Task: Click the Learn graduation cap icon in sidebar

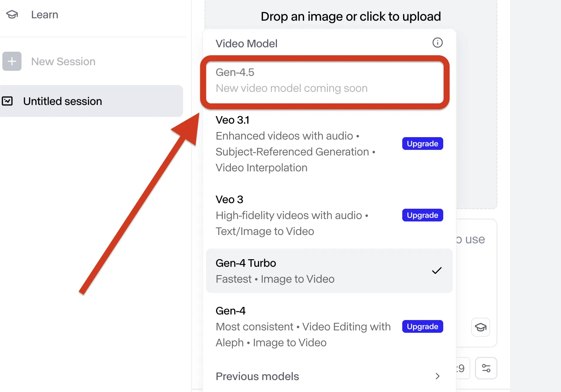Action: tap(12, 15)
